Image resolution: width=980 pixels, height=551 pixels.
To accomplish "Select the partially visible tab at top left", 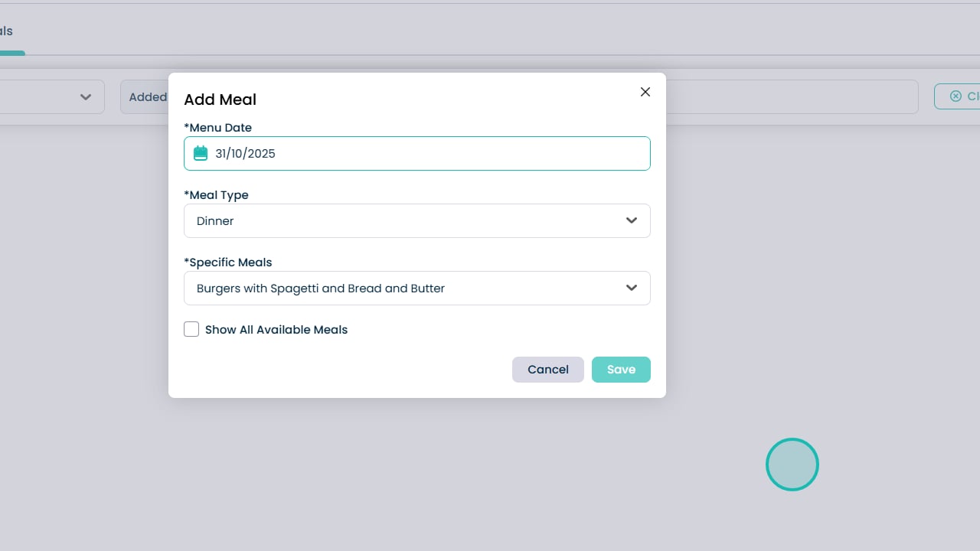I will click(7, 31).
